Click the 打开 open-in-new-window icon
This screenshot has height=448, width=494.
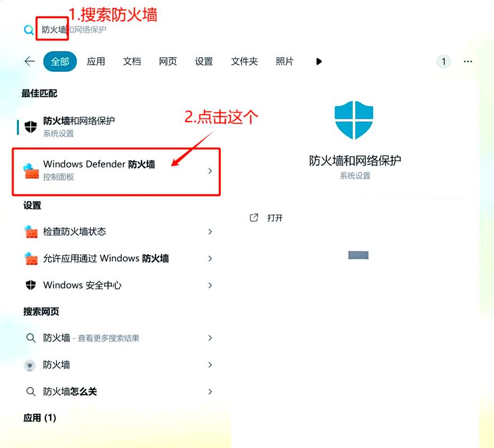point(254,218)
